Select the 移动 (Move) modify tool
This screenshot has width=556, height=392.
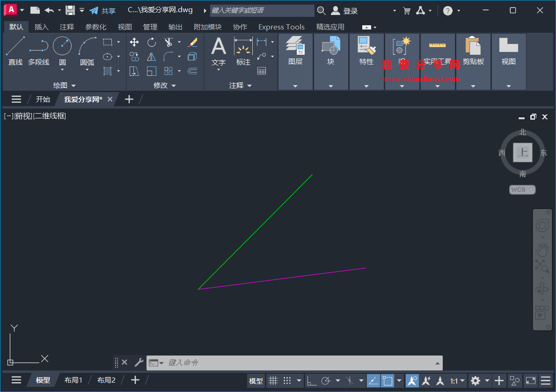[x=134, y=42]
